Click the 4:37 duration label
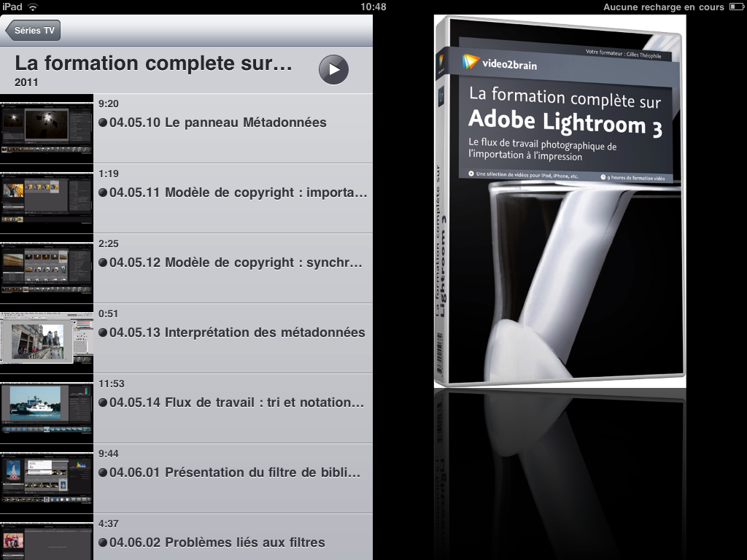The height and width of the screenshot is (560, 747). point(109,524)
